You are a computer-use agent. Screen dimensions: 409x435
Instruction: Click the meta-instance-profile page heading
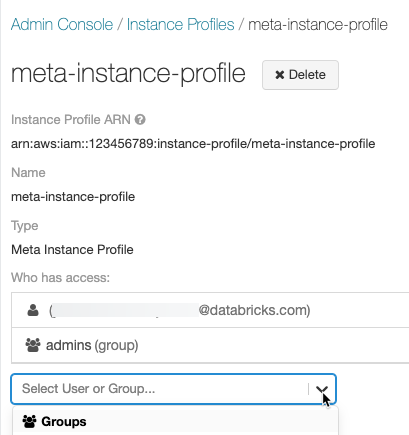point(128,74)
